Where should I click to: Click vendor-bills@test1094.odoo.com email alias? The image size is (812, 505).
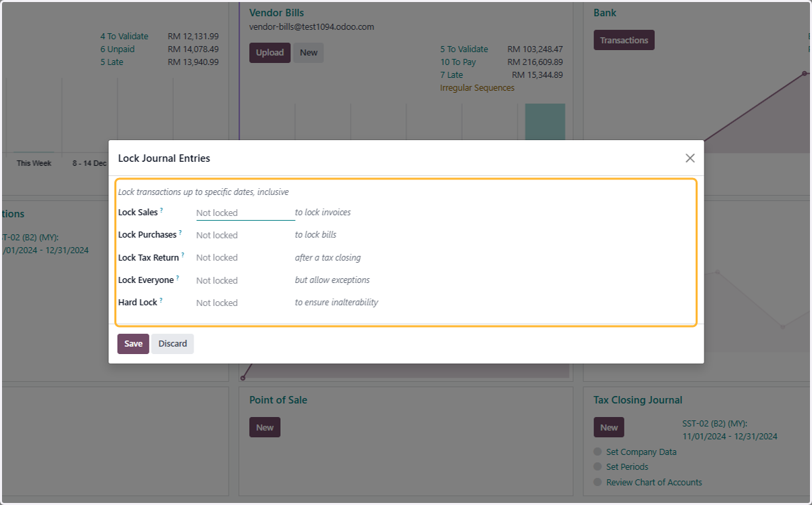(312, 27)
